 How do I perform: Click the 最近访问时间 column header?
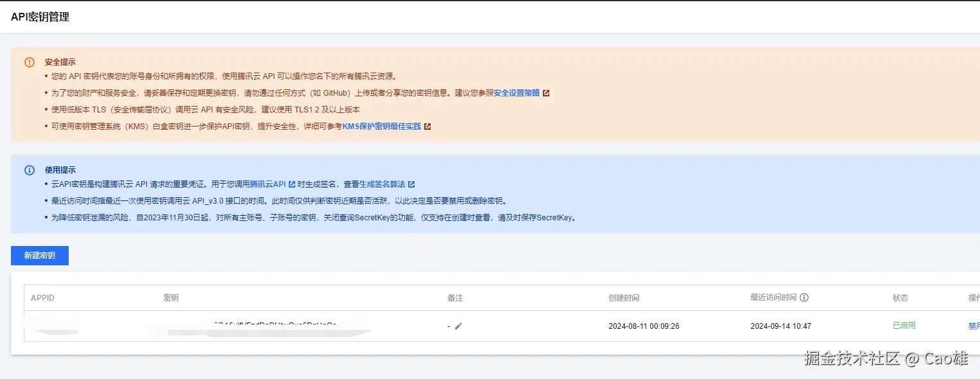click(773, 297)
